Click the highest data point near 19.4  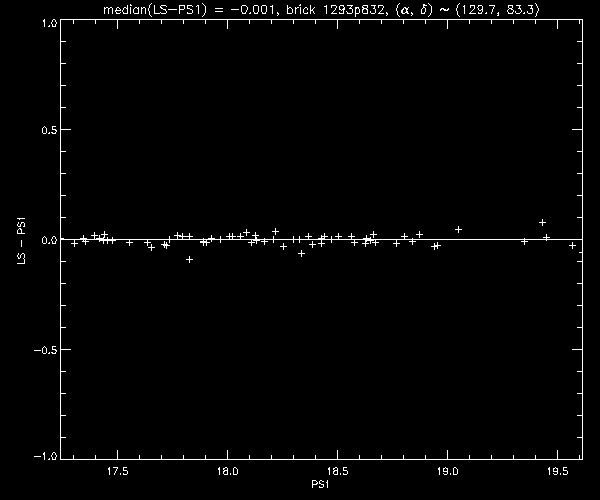(542, 223)
